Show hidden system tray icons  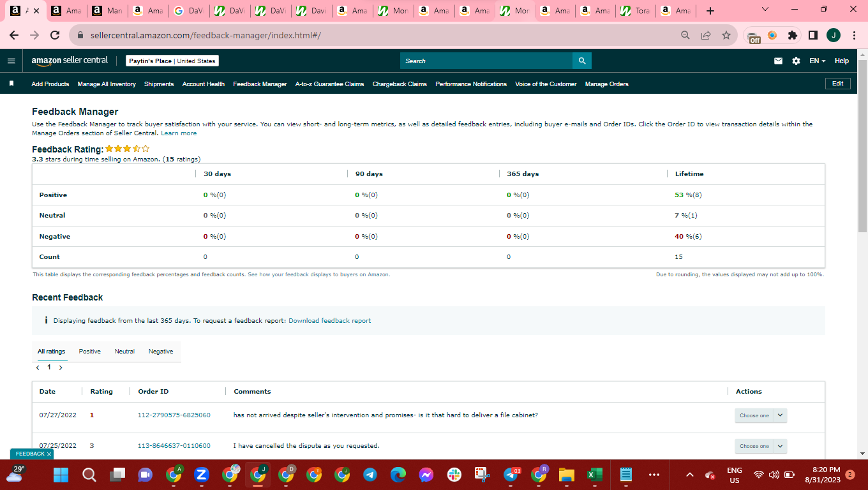pos(689,475)
